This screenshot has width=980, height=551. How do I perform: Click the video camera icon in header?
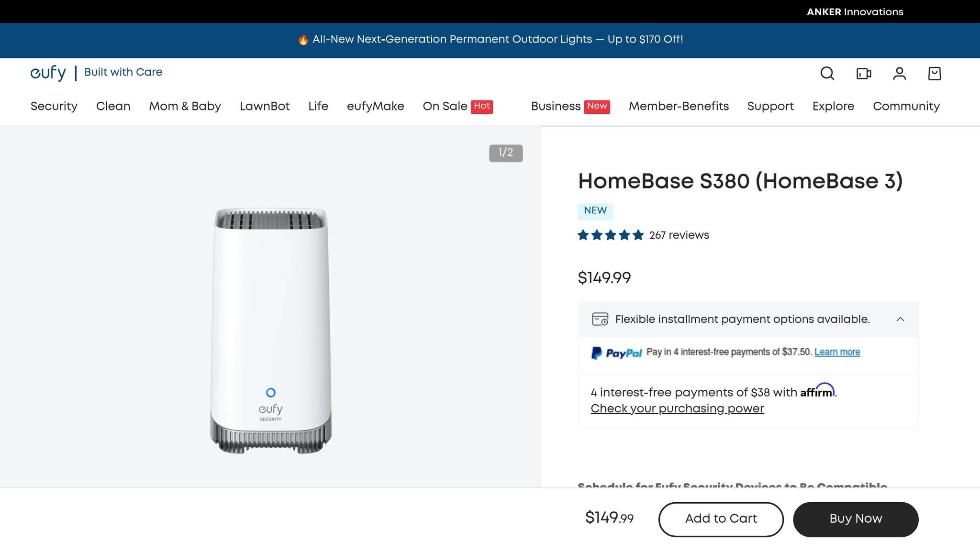(863, 73)
